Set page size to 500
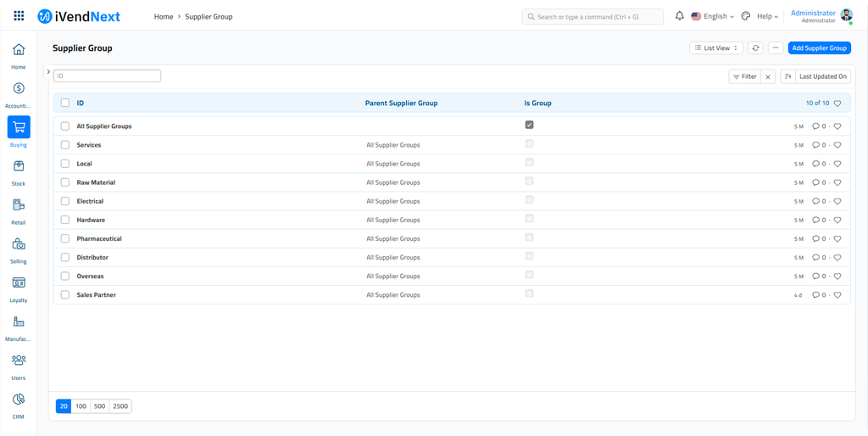Screen dimensions: 868x436 click(100, 406)
